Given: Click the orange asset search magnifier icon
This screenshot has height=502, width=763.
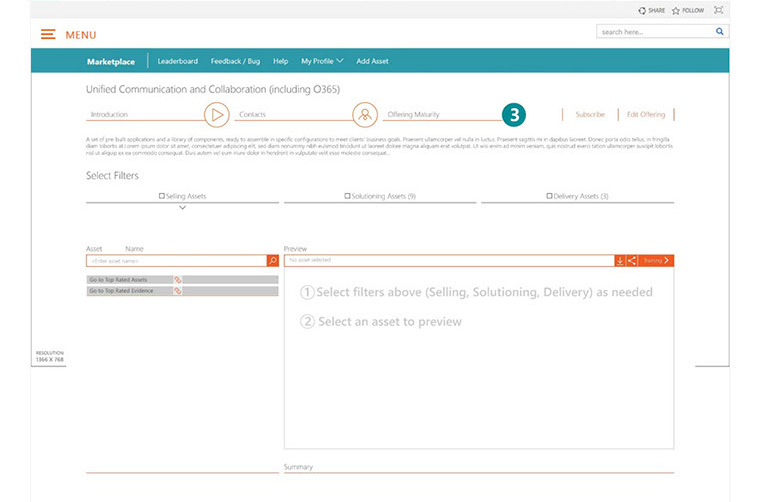Looking at the screenshot, I should [x=272, y=260].
